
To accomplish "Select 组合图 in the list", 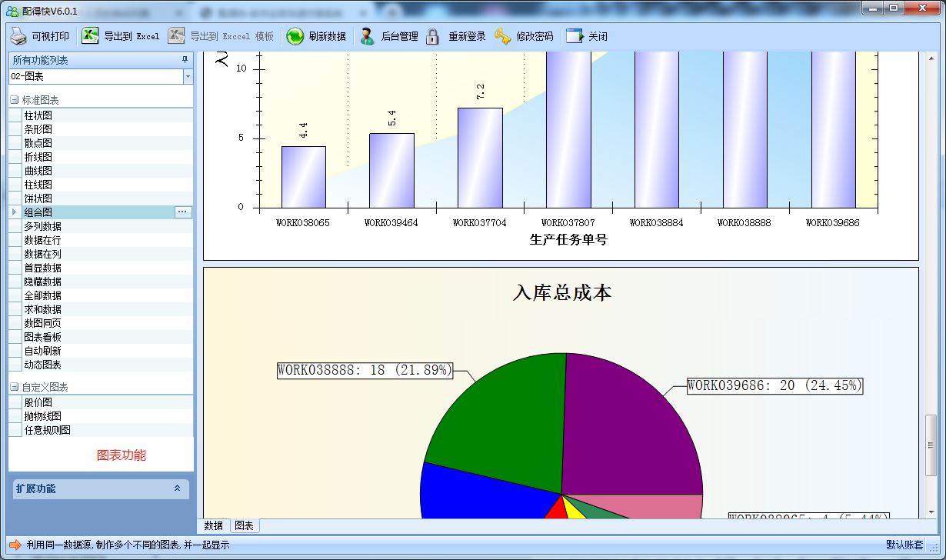I will [x=101, y=212].
